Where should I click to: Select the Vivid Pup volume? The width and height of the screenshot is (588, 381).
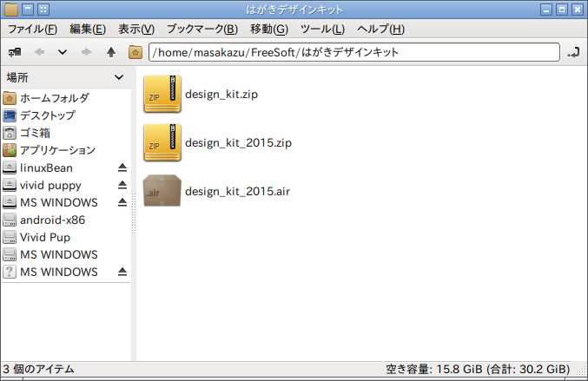(x=45, y=237)
